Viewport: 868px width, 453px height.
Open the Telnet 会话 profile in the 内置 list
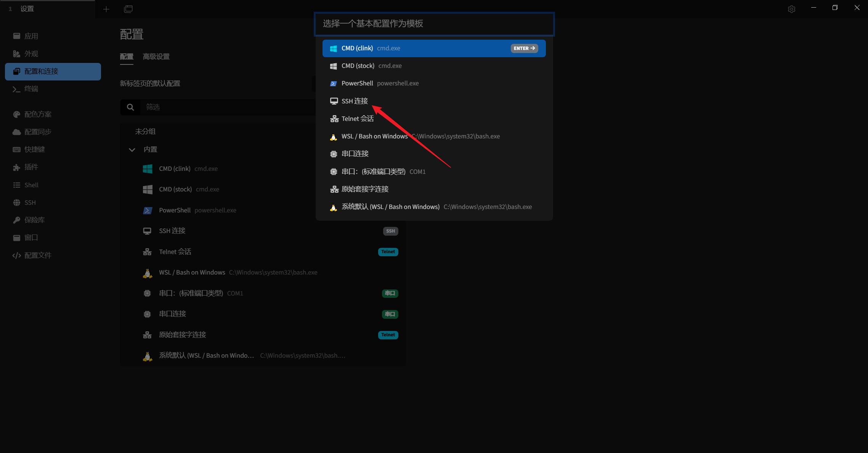click(263, 252)
